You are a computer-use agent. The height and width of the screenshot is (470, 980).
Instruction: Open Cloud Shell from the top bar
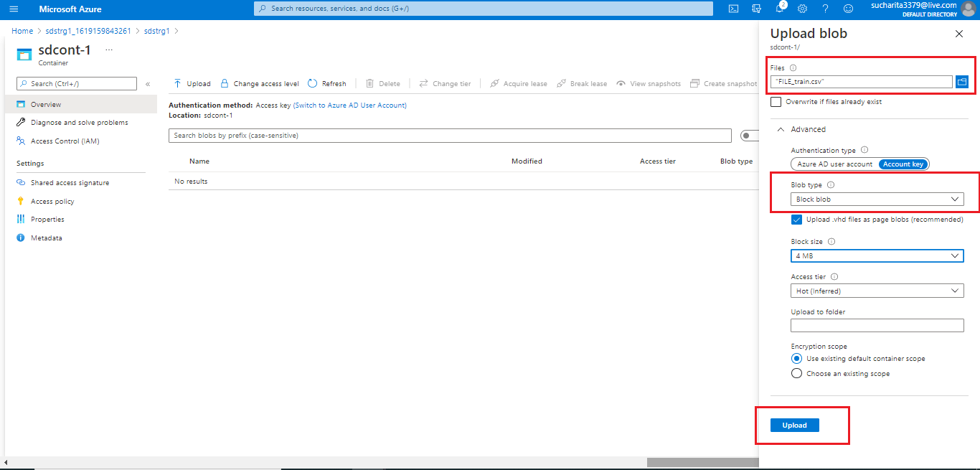[735, 9]
